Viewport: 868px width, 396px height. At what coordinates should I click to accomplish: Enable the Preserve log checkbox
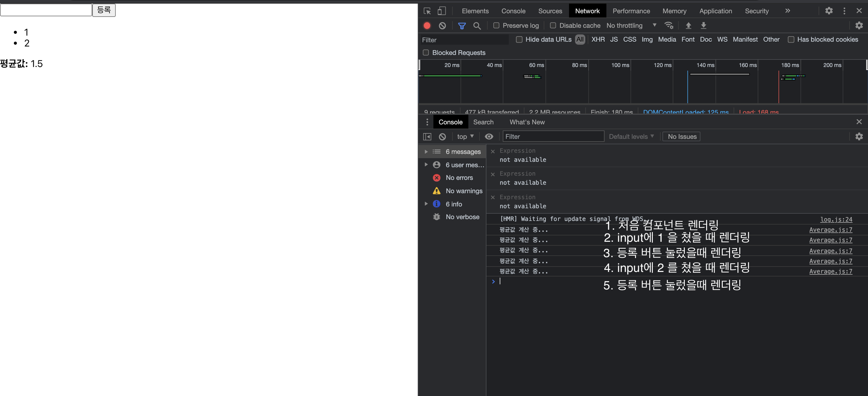pos(496,26)
